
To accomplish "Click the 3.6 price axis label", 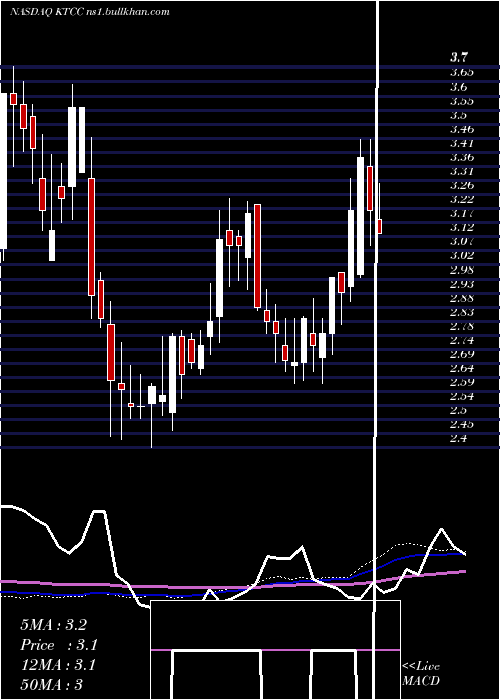I will coord(458,87).
